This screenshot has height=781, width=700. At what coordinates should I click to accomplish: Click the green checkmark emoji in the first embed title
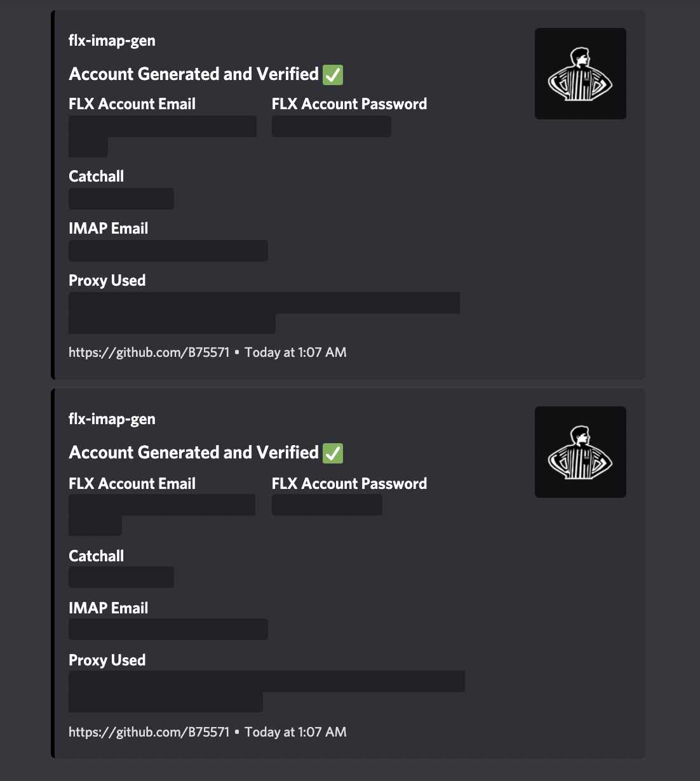coord(333,74)
